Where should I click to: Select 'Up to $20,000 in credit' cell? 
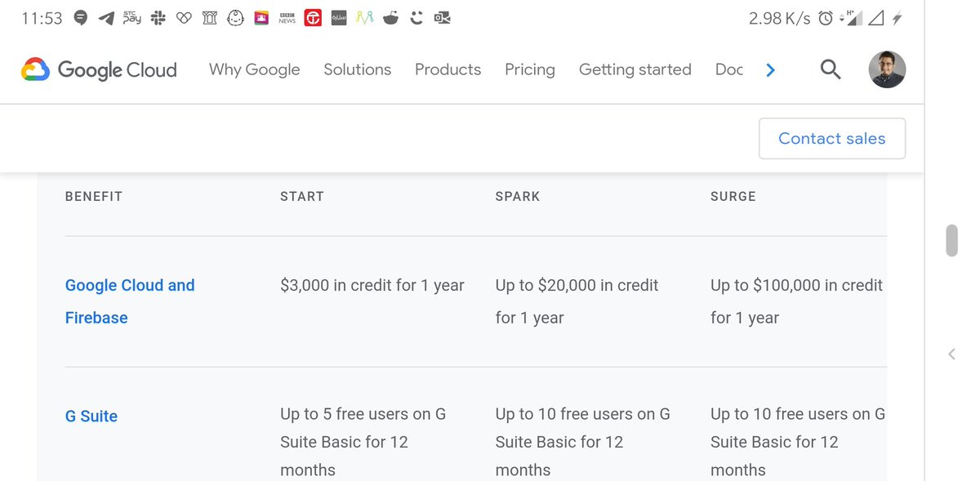(x=577, y=301)
